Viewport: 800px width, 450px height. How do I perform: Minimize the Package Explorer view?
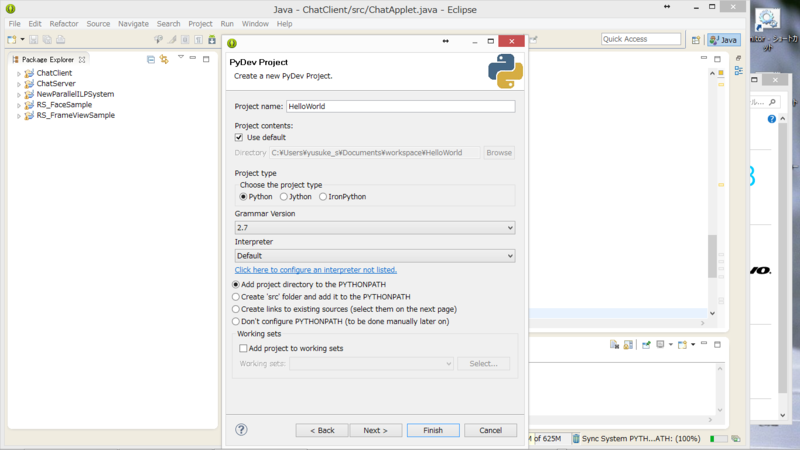(193, 58)
